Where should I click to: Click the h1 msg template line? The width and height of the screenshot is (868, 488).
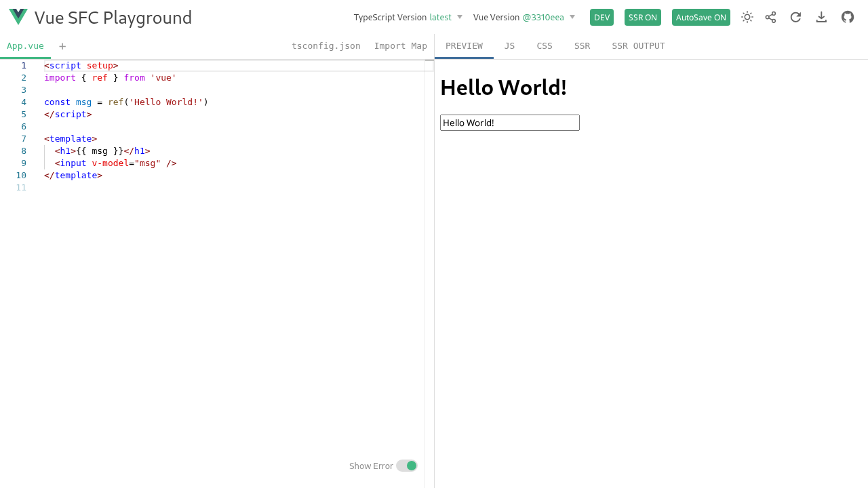pyautogui.click(x=102, y=151)
